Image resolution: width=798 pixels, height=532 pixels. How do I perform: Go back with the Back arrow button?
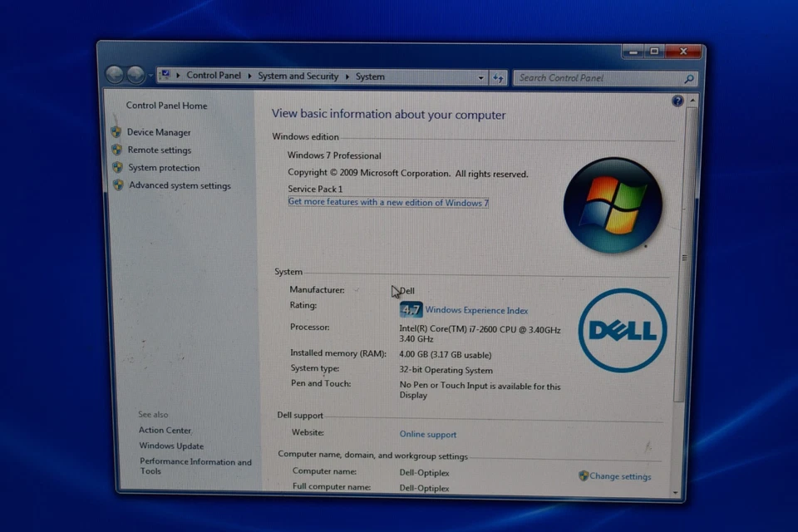115,75
